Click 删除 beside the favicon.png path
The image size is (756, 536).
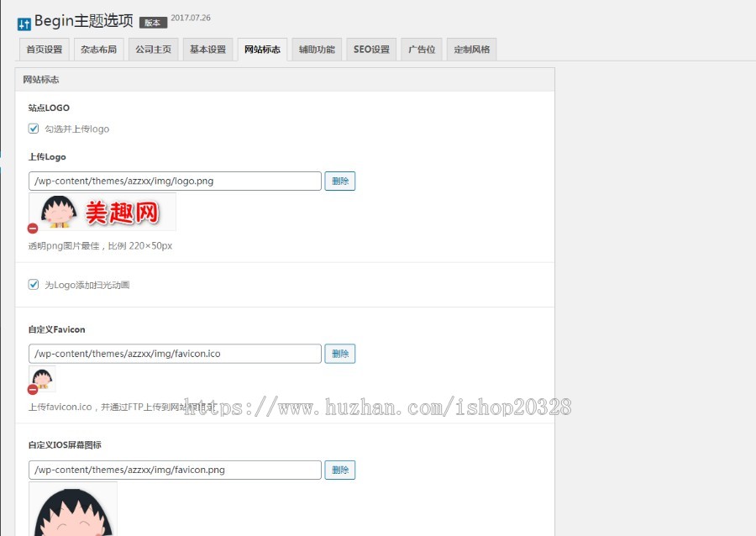(x=340, y=470)
